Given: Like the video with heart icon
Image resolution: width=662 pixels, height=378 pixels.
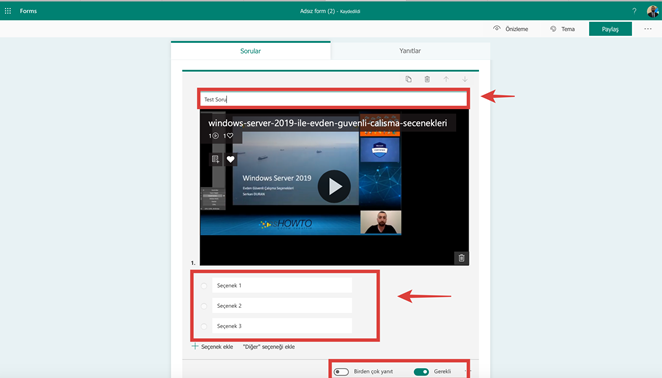Looking at the screenshot, I should tap(230, 159).
